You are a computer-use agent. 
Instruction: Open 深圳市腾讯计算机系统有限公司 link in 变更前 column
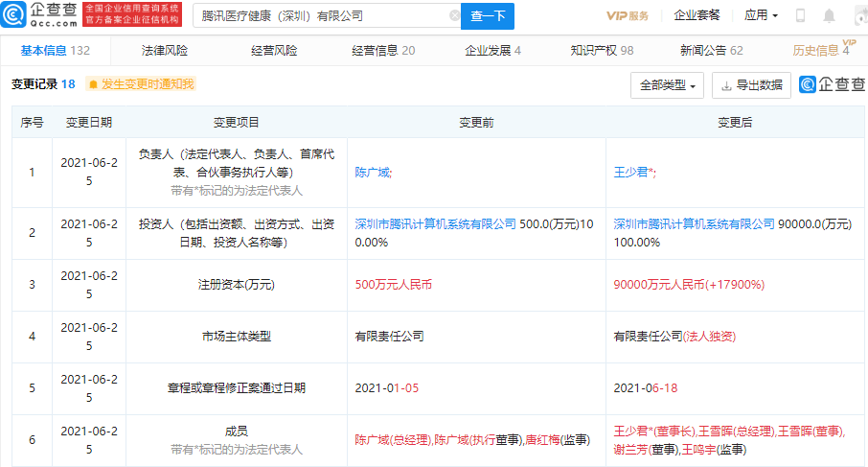[435, 223]
